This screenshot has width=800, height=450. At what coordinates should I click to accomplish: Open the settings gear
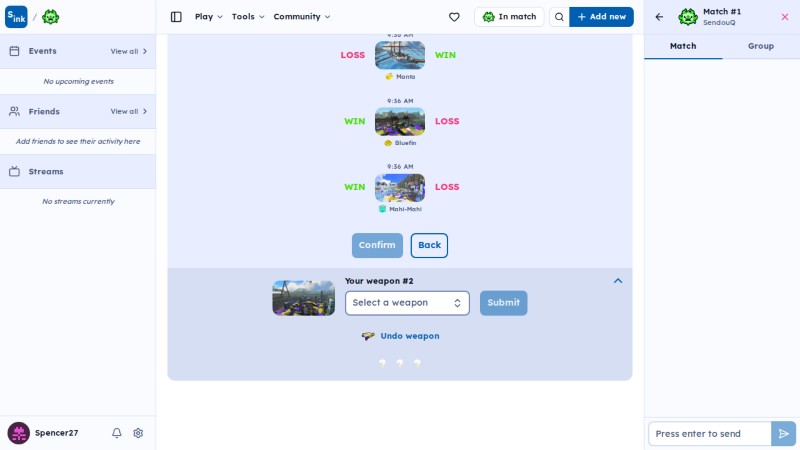tap(138, 433)
